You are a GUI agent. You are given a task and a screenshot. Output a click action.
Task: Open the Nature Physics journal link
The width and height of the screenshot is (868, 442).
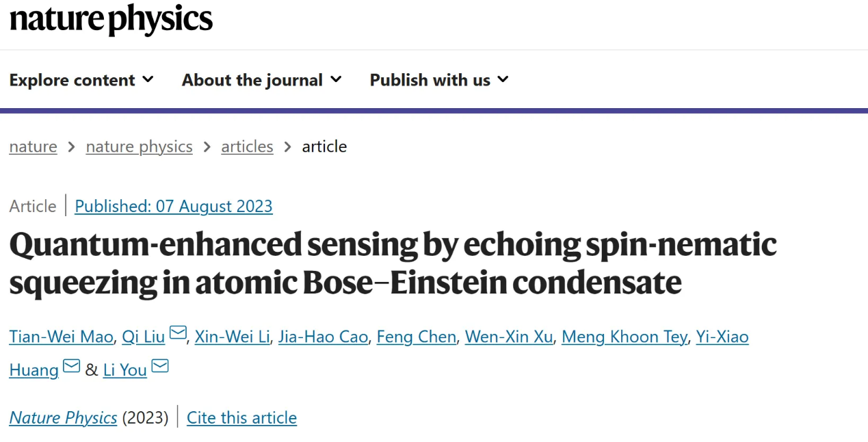pyautogui.click(x=63, y=417)
